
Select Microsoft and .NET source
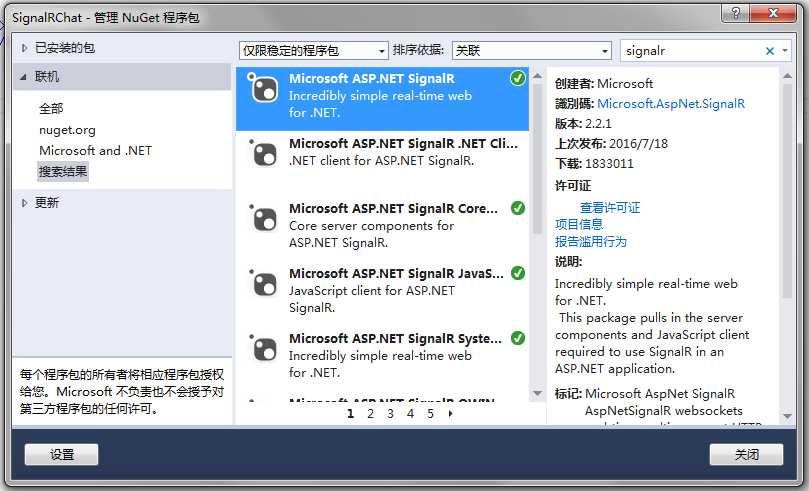95,151
